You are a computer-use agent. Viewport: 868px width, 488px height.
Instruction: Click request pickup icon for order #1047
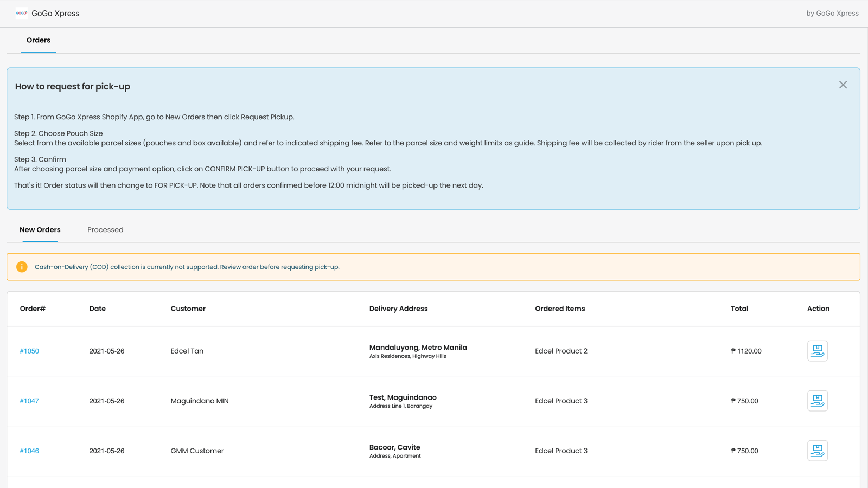pyautogui.click(x=817, y=401)
